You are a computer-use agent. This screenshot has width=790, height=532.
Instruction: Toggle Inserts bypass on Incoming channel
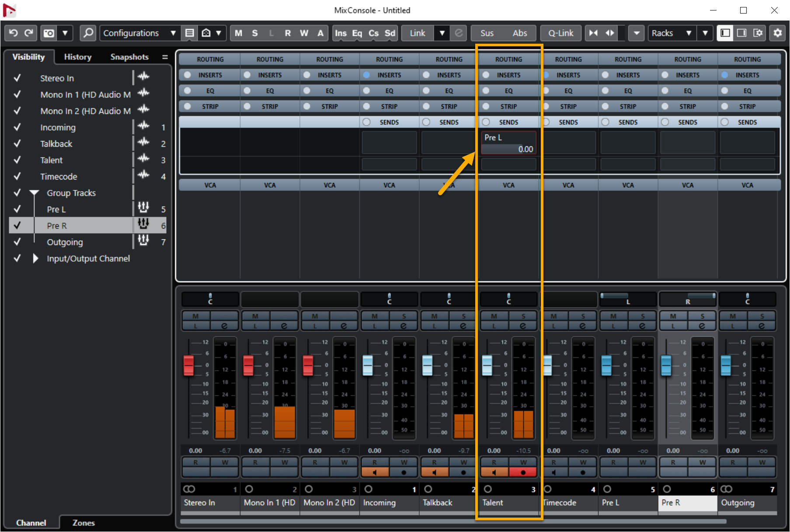(367, 75)
